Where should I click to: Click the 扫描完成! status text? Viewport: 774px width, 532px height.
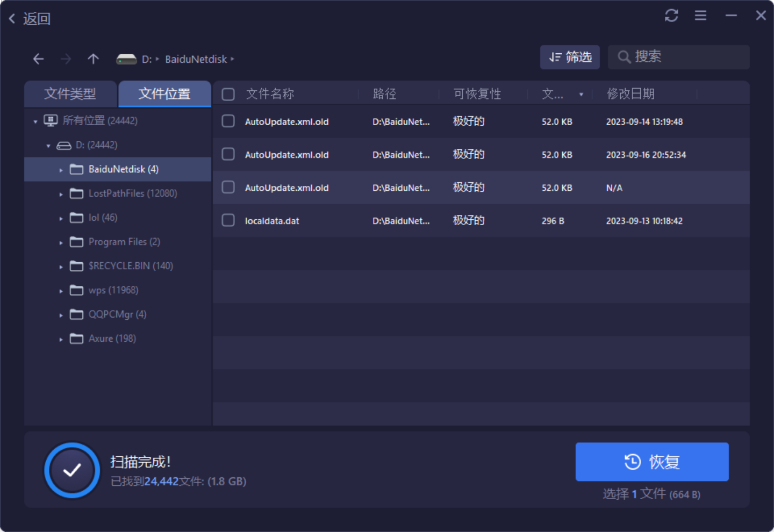pos(141,462)
